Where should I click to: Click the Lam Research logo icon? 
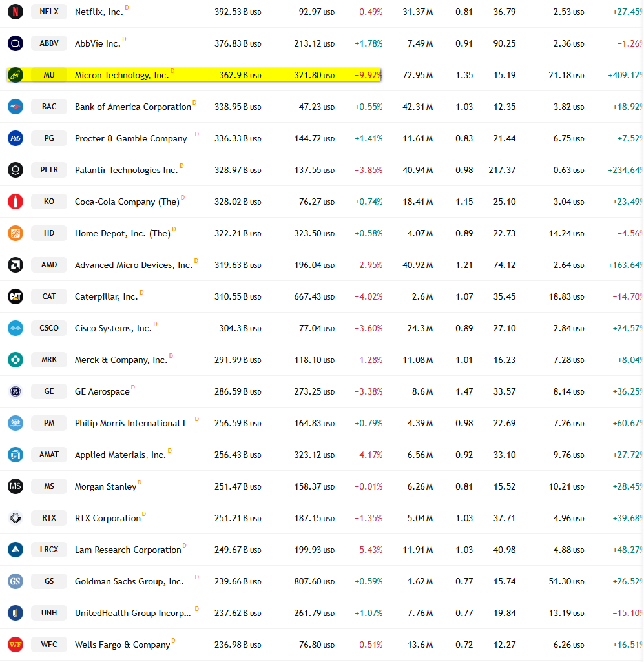16,550
